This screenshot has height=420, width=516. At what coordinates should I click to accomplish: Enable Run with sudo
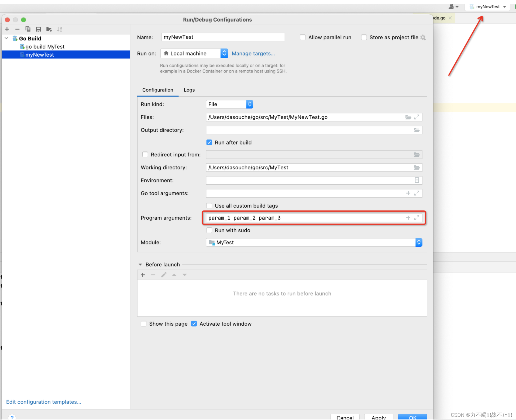coord(209,230)
